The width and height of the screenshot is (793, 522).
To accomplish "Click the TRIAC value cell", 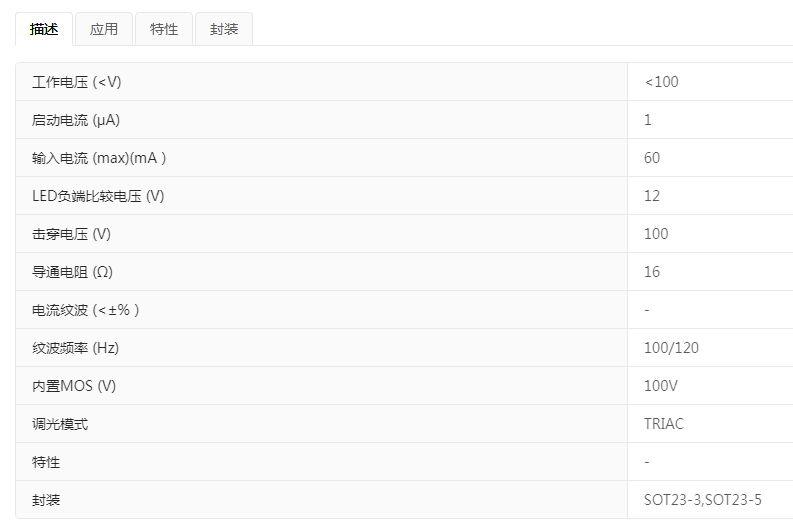I will (x=664, y=424).
